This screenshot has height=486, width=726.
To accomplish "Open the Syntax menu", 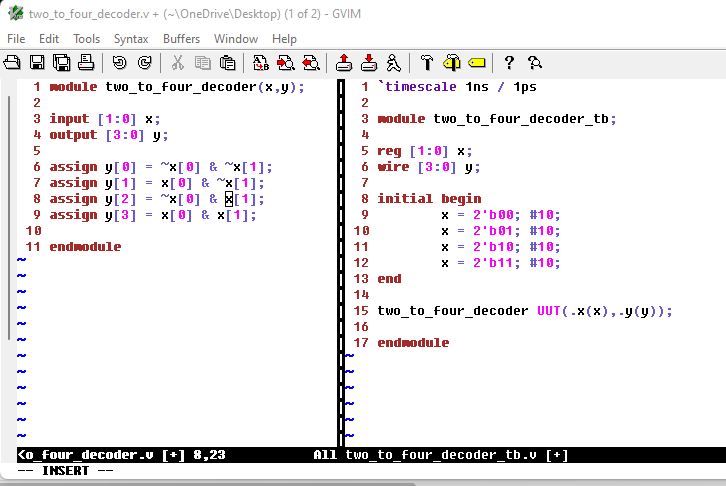I will point(131,39).
